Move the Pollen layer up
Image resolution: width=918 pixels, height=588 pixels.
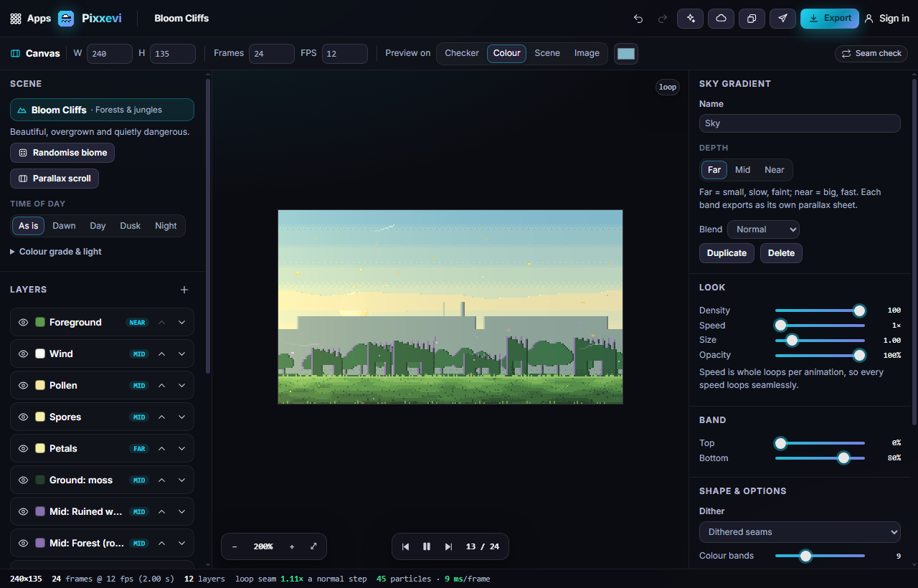pos(162,386)
